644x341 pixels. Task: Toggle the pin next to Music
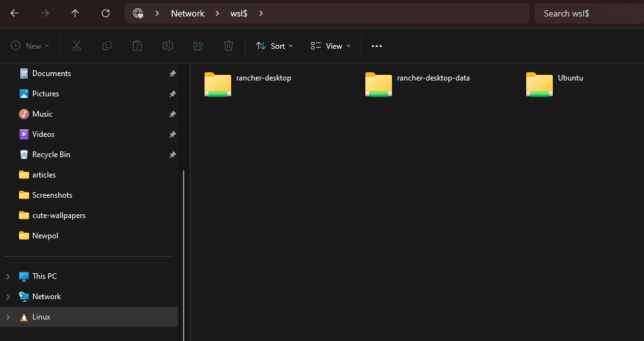[172, 114]
